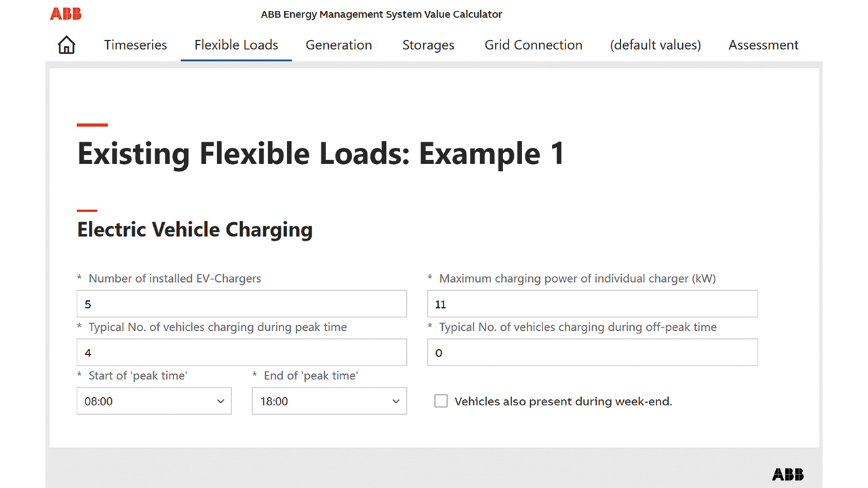Viewport: 868px width, 488px height.
Task: Open the Start of 'peak time' dropdown
Action: tap(154, 401)
